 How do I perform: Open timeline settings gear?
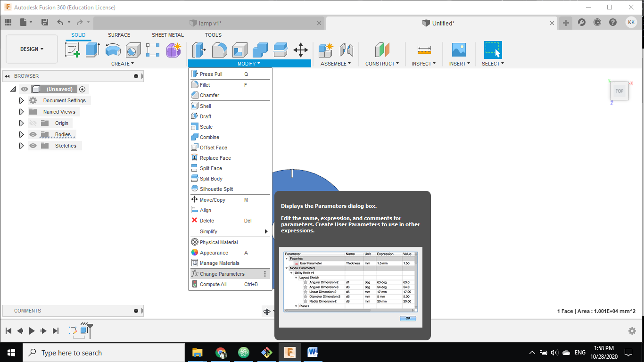point(632,331)
